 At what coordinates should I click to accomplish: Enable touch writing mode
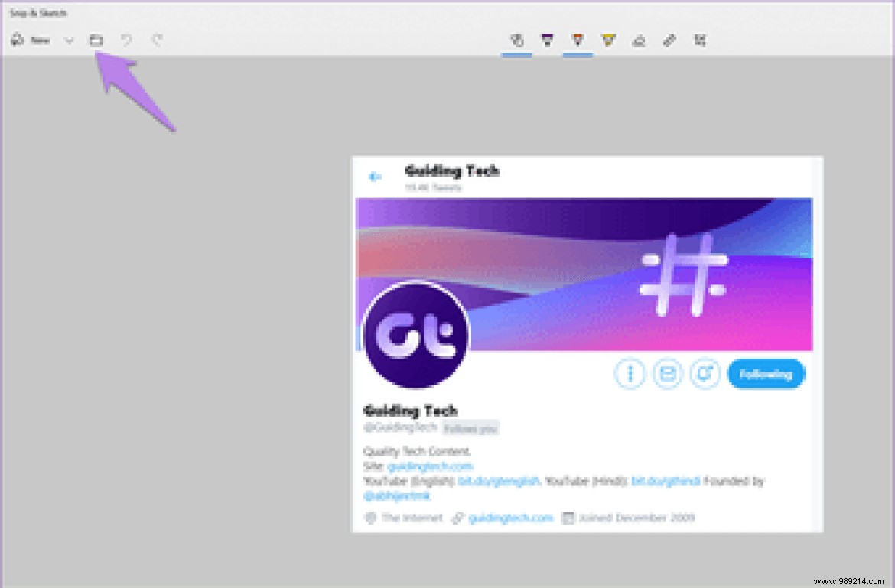click(x=516, y=41)
